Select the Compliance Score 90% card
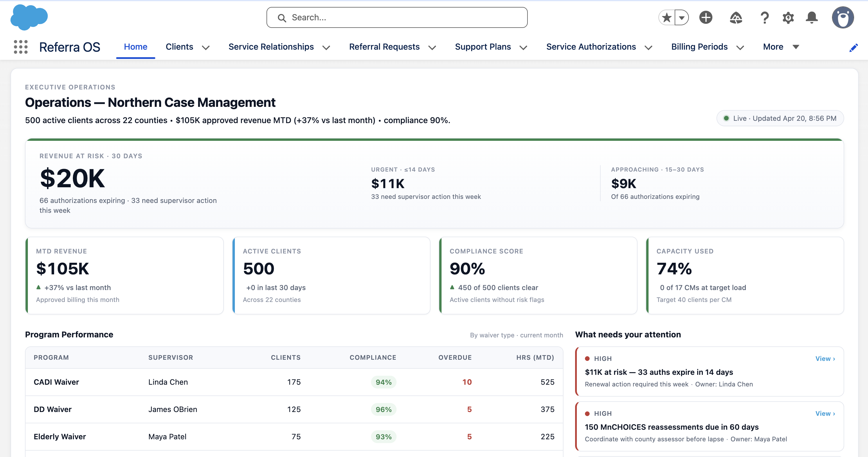The image size is (868, 457). [538, 275]
